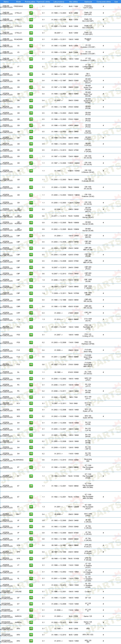Click body text FES 150 Pantheon (KF06)
The image size is (121, 644).
coord(88,342)
